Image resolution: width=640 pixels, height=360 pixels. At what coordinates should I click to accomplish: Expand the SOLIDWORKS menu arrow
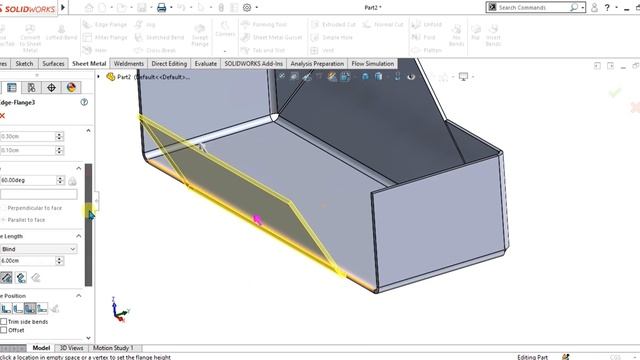63,7
